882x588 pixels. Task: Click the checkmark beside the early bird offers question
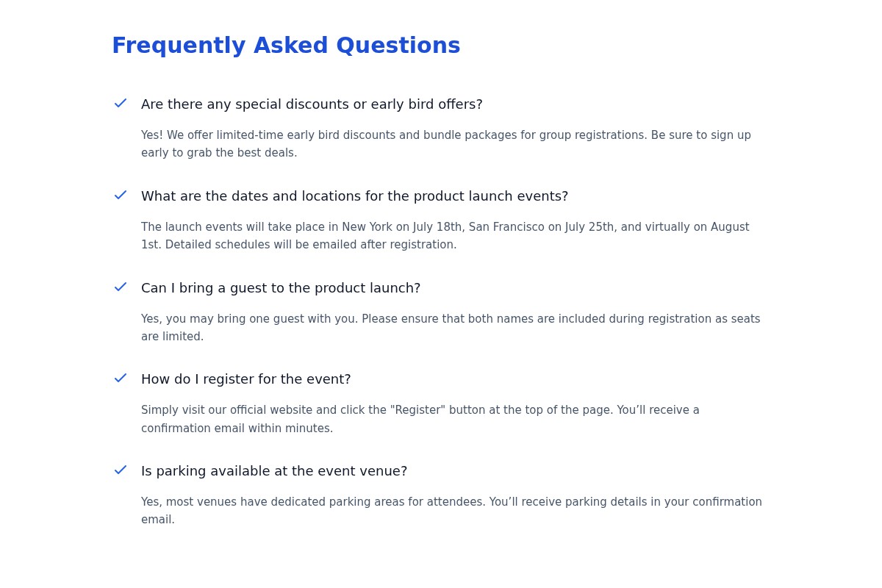(121, 104)
